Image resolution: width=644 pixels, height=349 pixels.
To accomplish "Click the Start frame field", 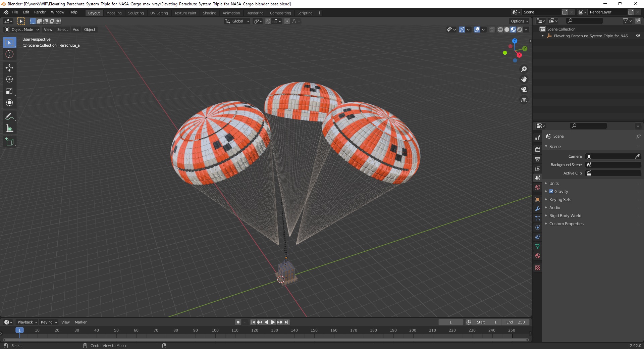I will [487, 322].
